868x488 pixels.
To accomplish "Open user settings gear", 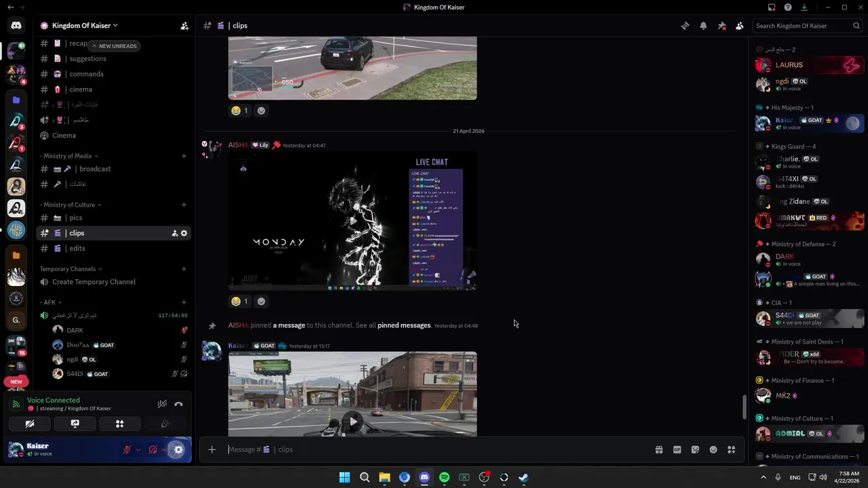I will tap(178, 449).
